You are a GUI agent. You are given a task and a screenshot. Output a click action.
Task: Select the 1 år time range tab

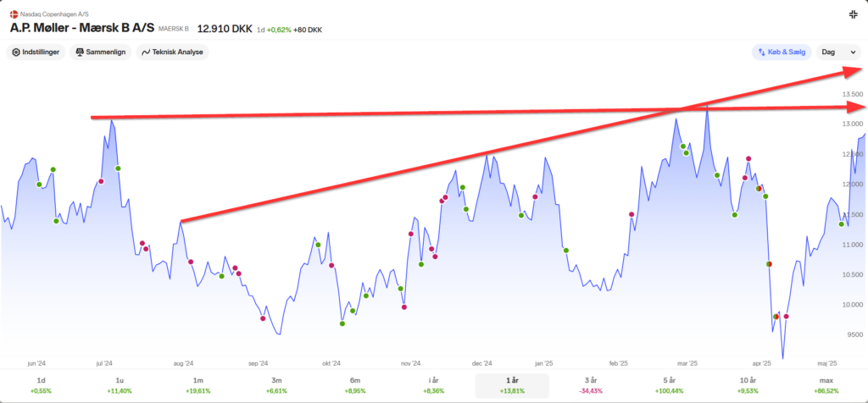pos(513,385)
